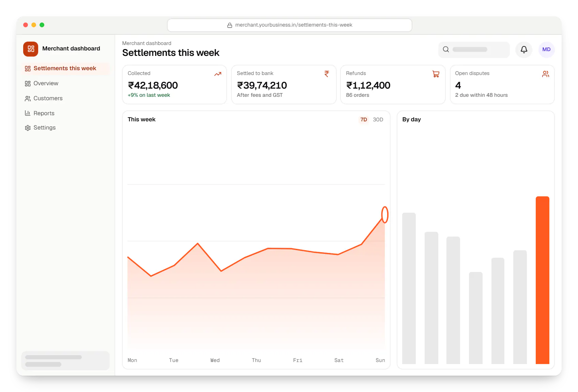Click the search magnifier icon
This screenshot has width=578, height=392.
446,49
